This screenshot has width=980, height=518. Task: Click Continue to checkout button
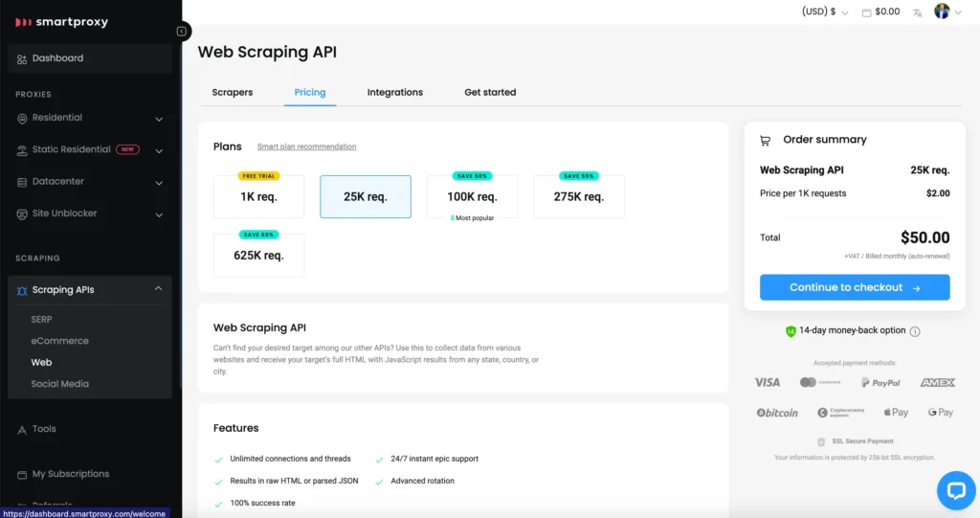pos(855,287)
